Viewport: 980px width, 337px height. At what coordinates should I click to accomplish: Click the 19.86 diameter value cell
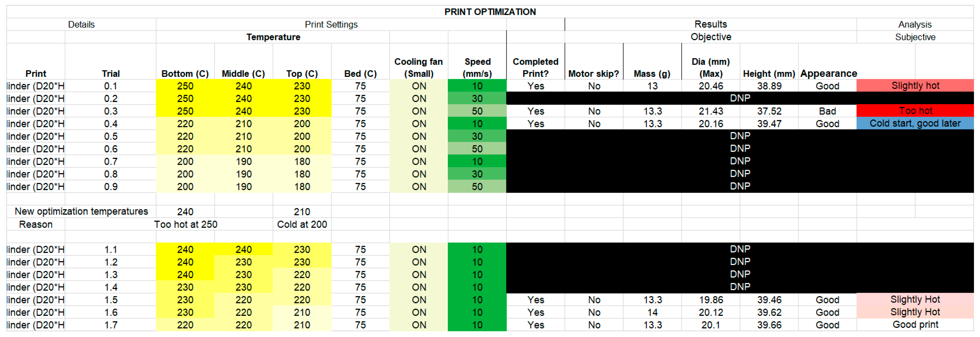pos(710,300)
